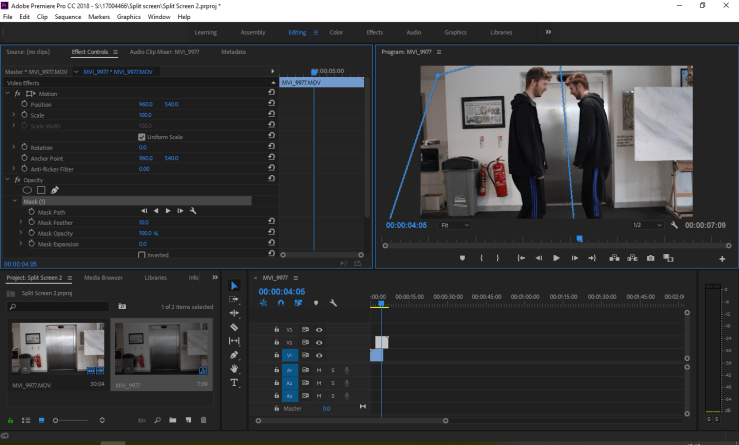Select the Pen tool in tools panel
The width and height of the screenshot is (739, 445).
click(x=234, y=355)
